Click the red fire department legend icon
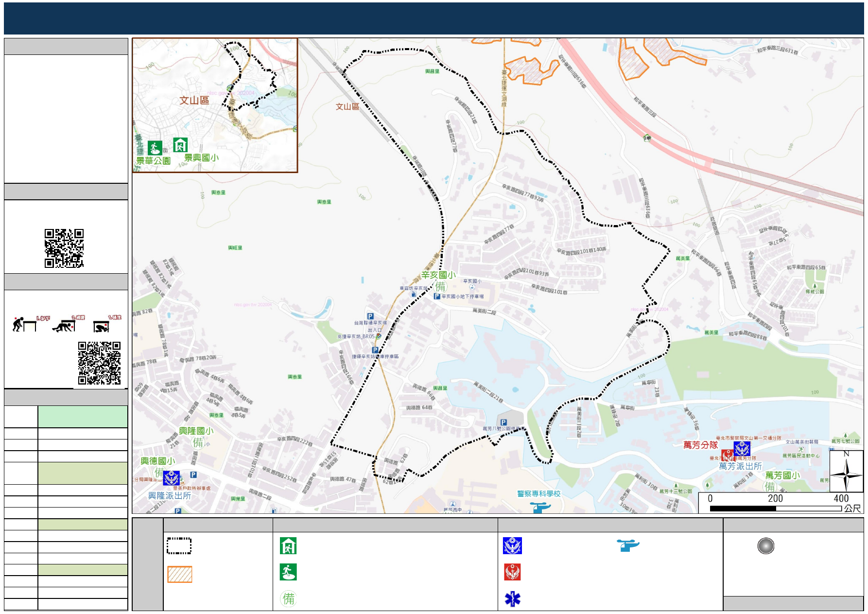868x614 pixels. 512,572
